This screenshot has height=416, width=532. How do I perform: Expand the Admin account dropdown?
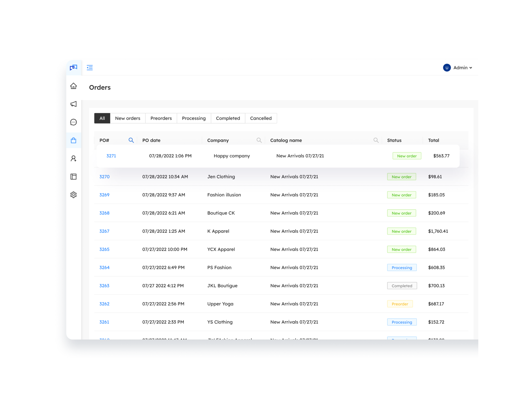(463, 68)
